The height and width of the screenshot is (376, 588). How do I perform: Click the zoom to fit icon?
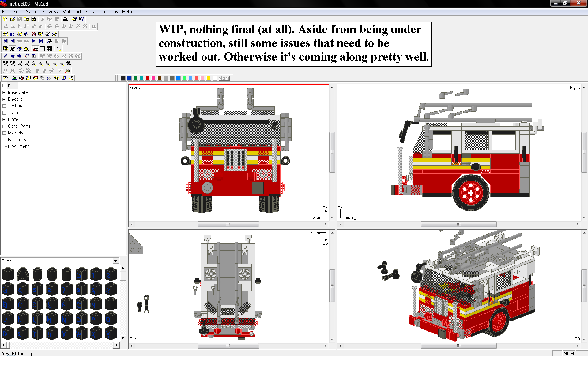[69, 63]
